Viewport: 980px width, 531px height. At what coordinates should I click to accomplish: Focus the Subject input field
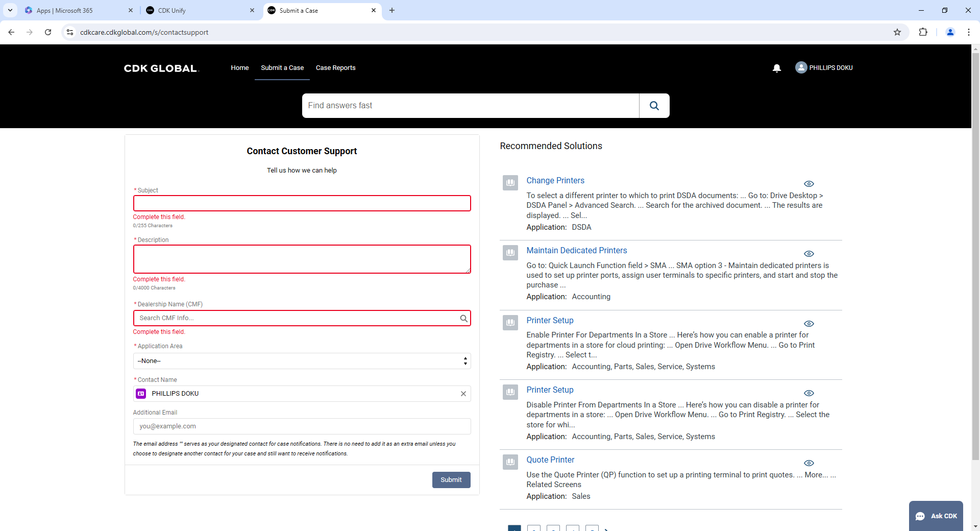click(x=302, y=203)
